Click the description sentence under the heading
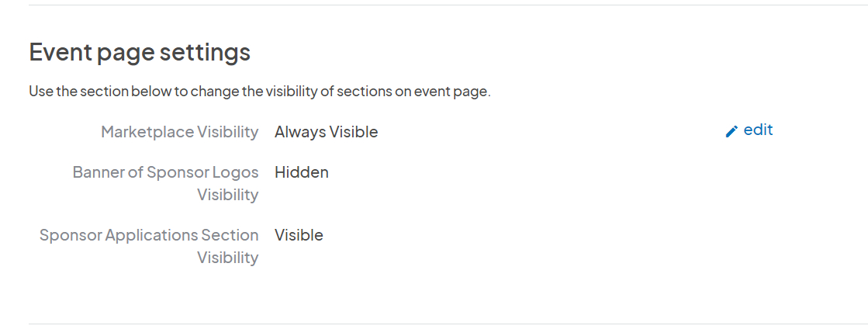The width and height of the screenshot is (868, 336). click(260, 92)
